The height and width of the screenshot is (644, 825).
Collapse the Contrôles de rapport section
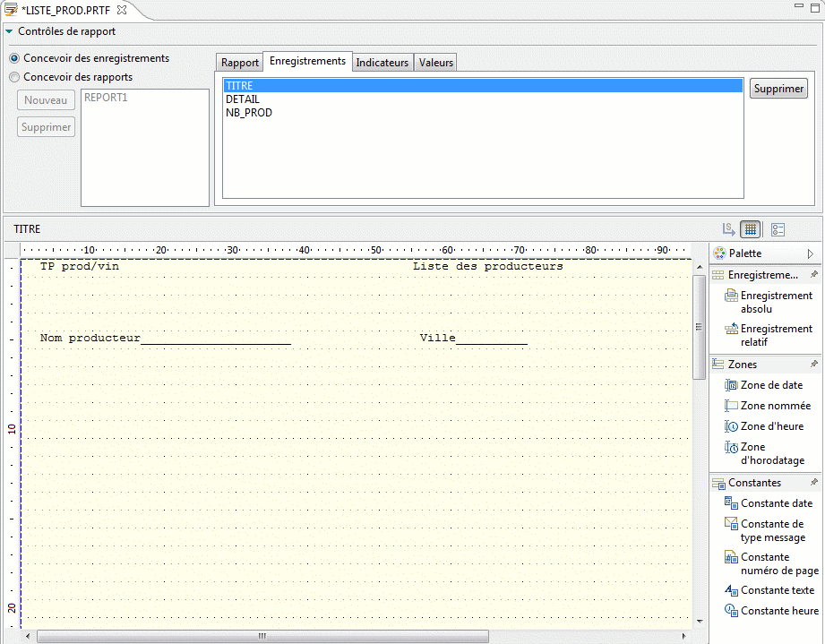click(10, 30)
